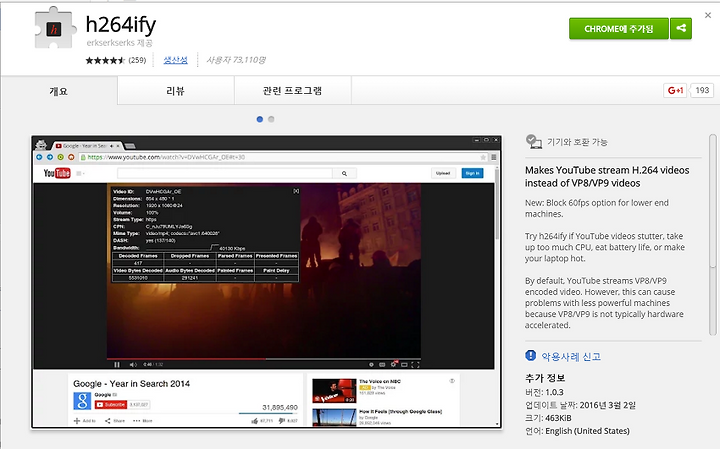
Task: Click the YouTube guide menu icon beside logo
Action: tap(80, 173)
